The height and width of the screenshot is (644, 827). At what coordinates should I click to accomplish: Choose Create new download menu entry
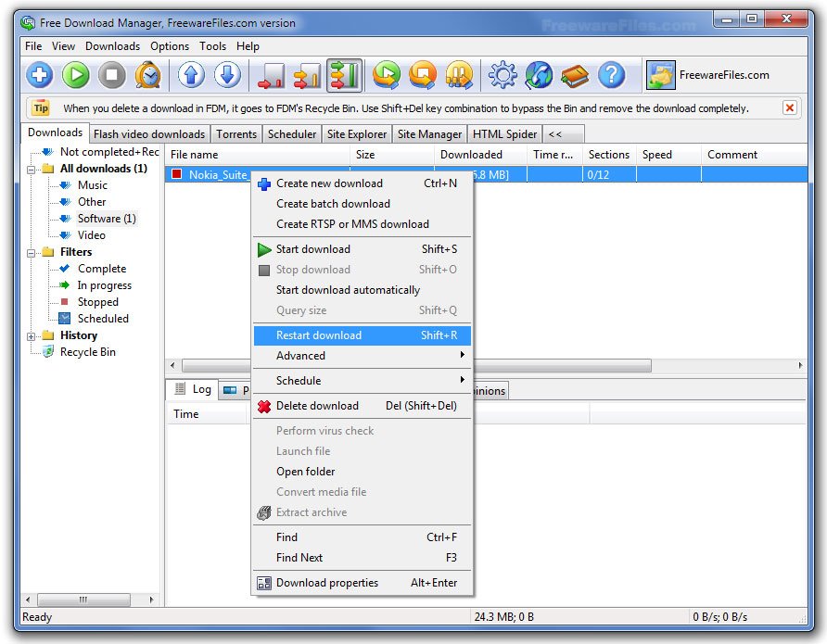(362, 183)
